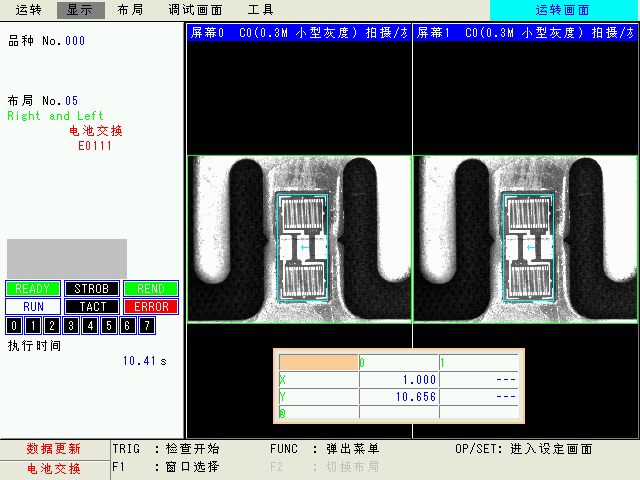Click output indicator box 7
Viewport: 640px width, 480px height.
click(x=147, y=326)
